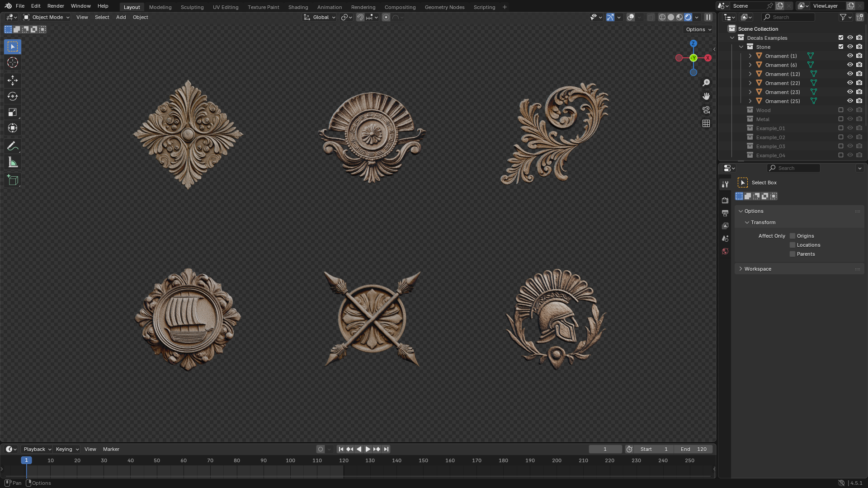Screen dimensions: 868x488
Task: Expand the Workspace panel
Action: point(758,269)
